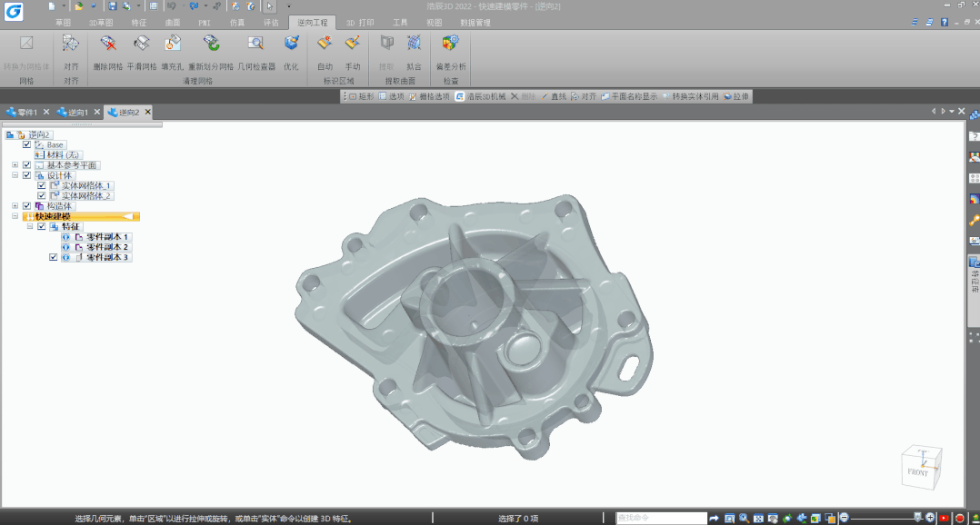Open the New document dropdown arrow
This screenshot has height=525, width=980.
63,6
